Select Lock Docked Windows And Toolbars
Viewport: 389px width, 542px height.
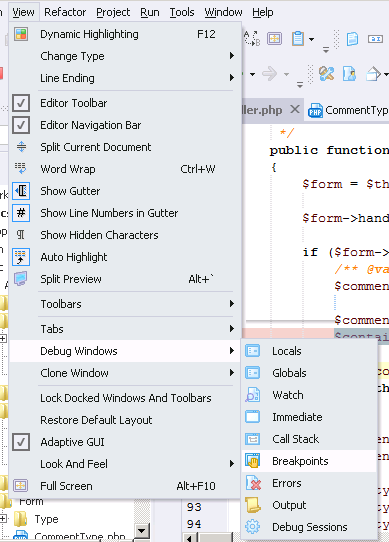(125, 398)
